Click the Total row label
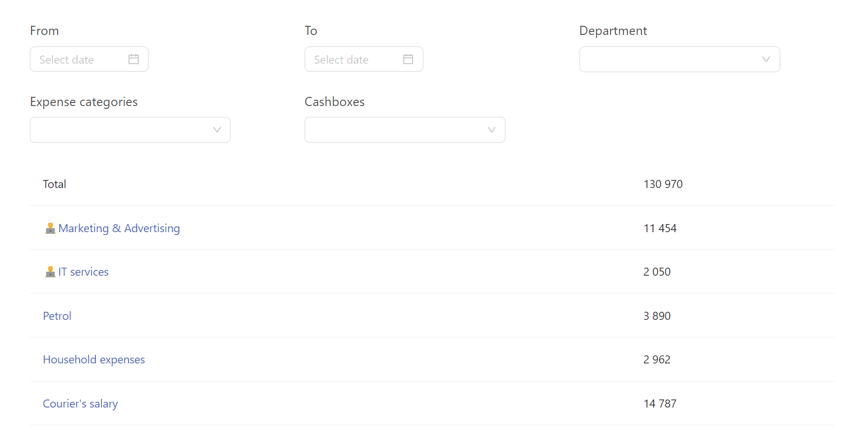Screen dimensions: 868x427 pyautogui.click(x=55, y=184)
